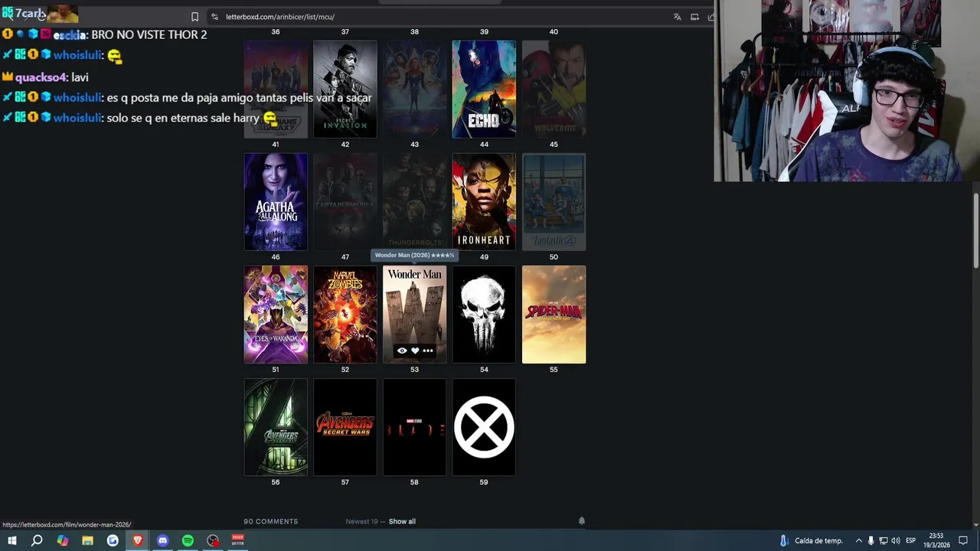The width and height of the screenshot is (980, 551).
Task: Change the ESP keyboard language indicator
Action: coord(910,540)
